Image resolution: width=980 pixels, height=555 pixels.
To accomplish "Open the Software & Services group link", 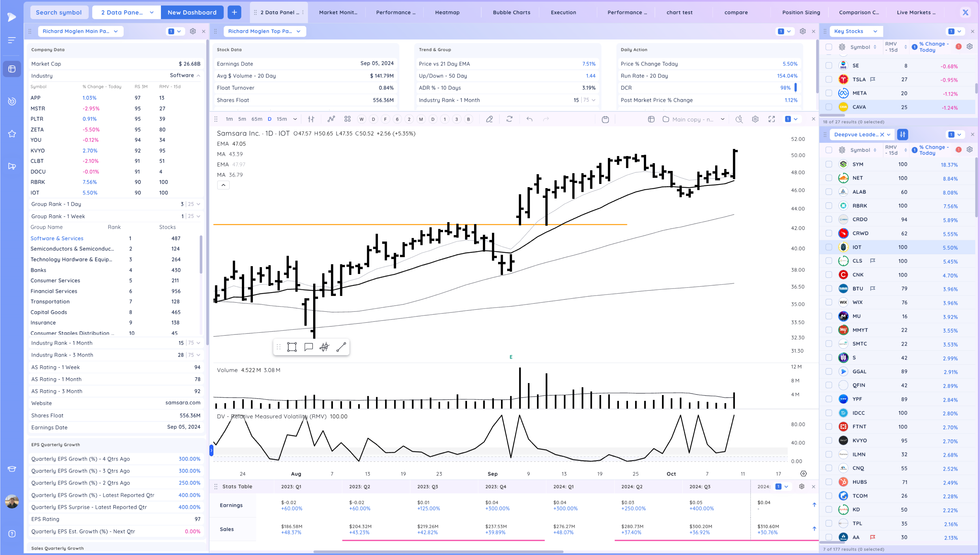I will tap(57, 238).
